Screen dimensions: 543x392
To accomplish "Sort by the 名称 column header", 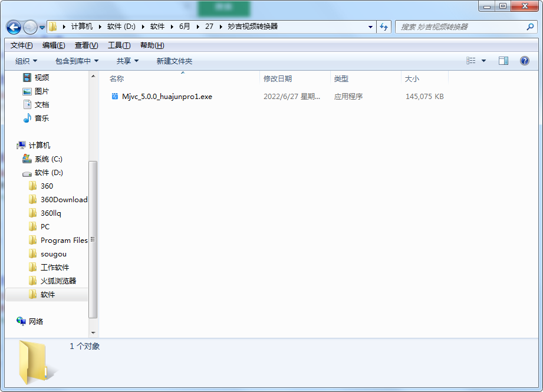I will 116,78.
